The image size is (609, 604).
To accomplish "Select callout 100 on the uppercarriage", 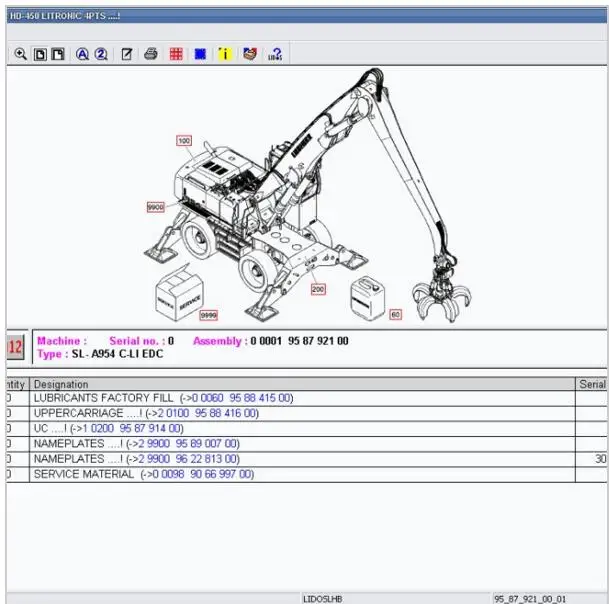I will 184,141.
